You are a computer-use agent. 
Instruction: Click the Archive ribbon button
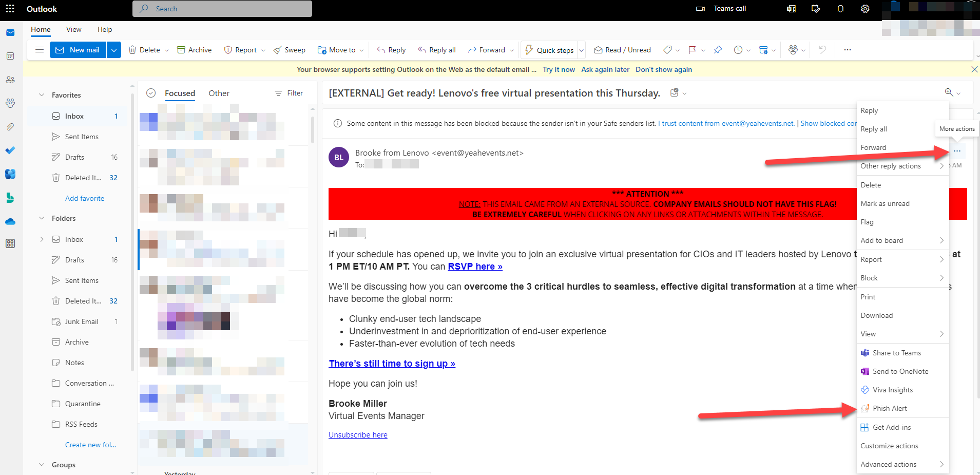coord(195,50)
